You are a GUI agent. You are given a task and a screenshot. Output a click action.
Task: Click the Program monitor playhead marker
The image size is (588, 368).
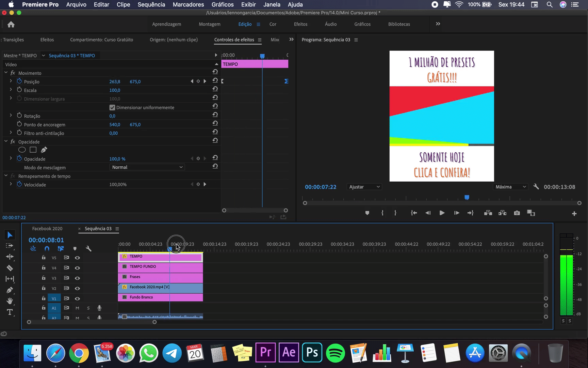point(467,197)
